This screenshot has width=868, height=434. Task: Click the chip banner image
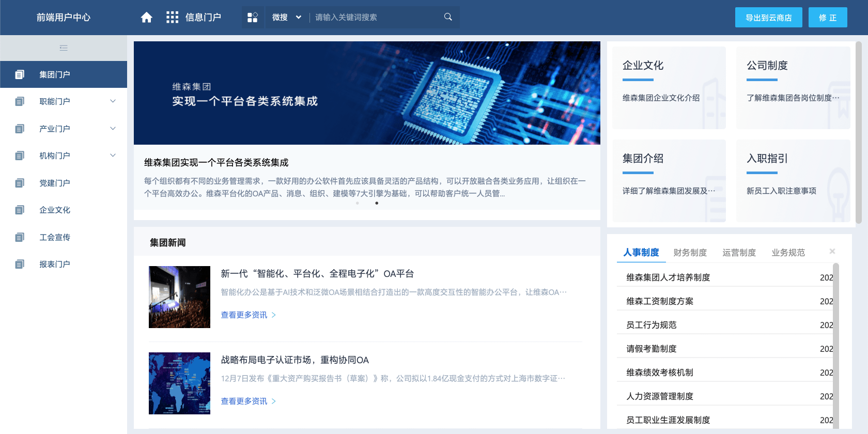(367, 93)
